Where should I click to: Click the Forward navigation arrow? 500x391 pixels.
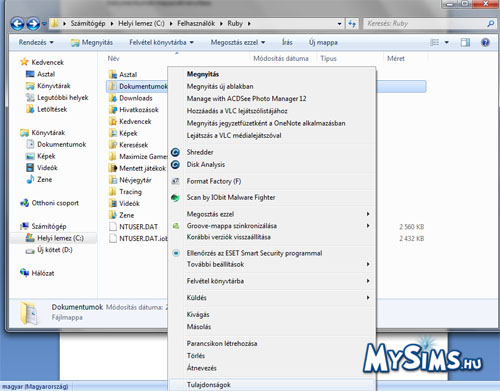point(33,24)
